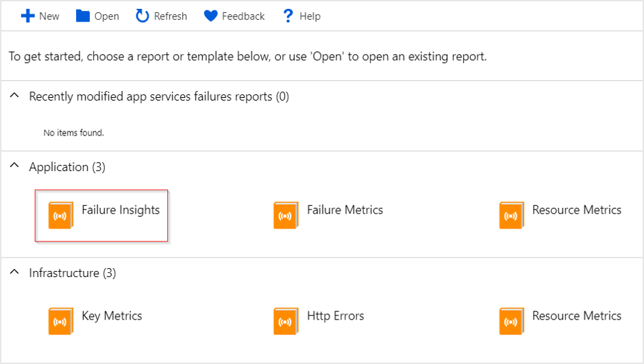
Task: Open the Infrastructure Resource Metrics workbook icon
Action: 512,321
